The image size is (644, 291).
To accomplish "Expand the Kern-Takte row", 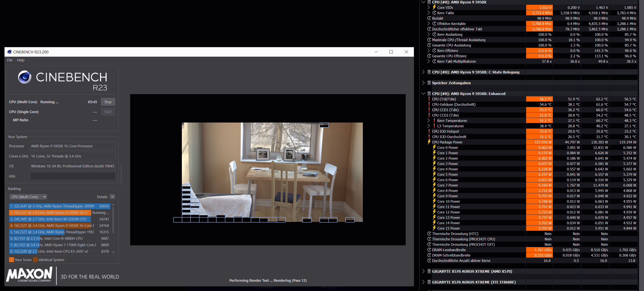I will point(429,13).
